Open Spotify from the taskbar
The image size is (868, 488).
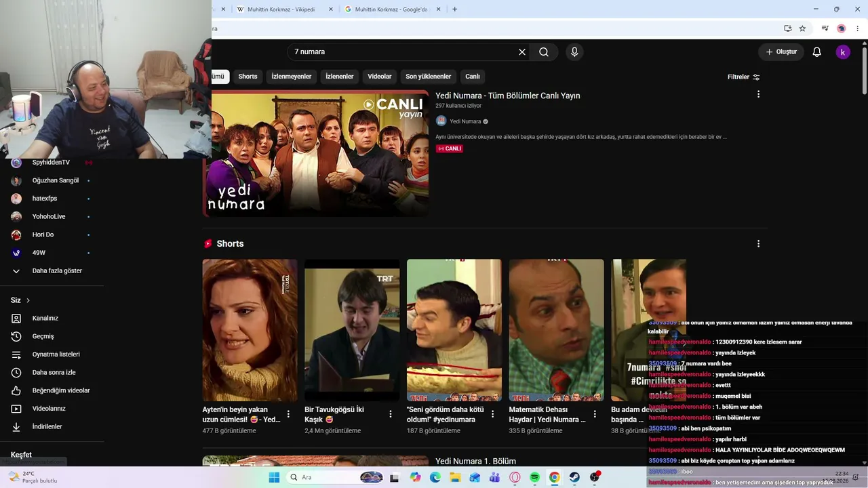tap(534, 477)
